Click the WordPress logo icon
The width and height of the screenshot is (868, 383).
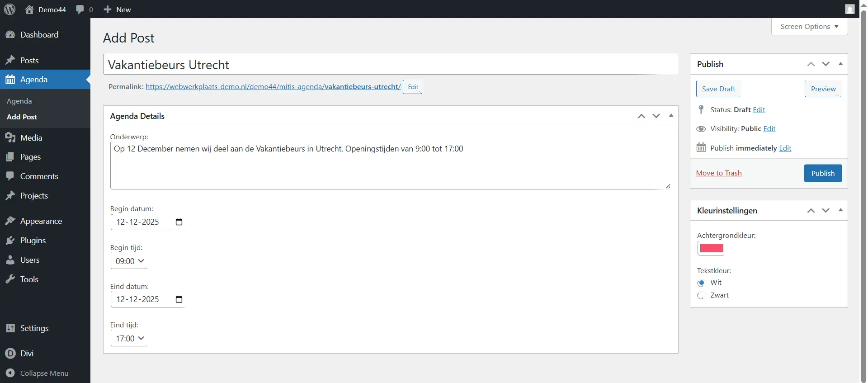9,9
